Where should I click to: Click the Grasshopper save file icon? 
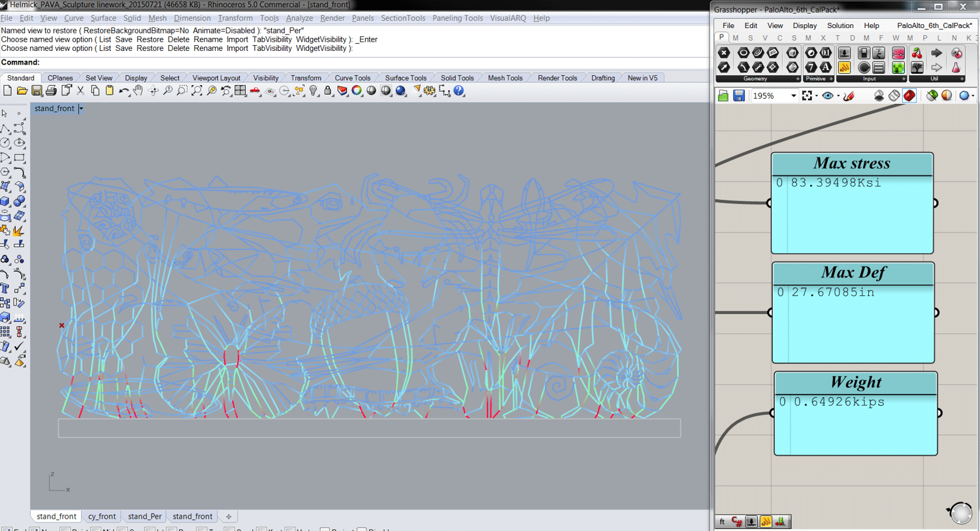738,96
